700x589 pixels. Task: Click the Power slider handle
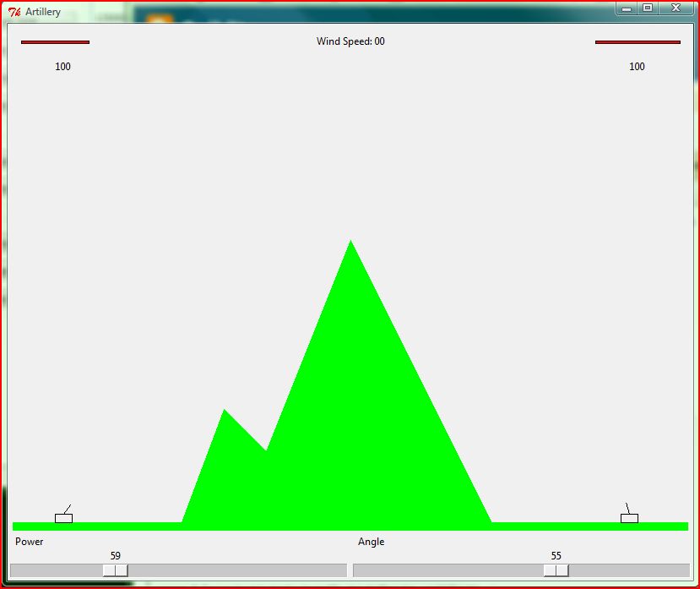(x=115, y=570)
